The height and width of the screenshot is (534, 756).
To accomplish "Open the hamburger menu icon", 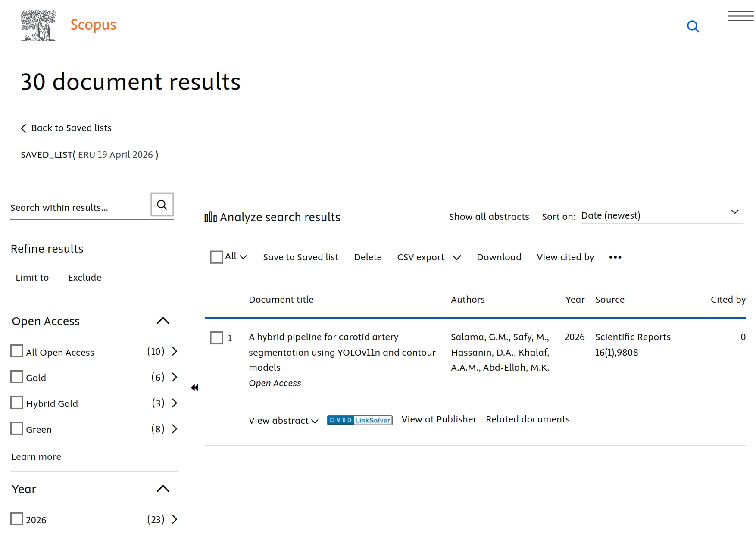I will pos(740,16).
